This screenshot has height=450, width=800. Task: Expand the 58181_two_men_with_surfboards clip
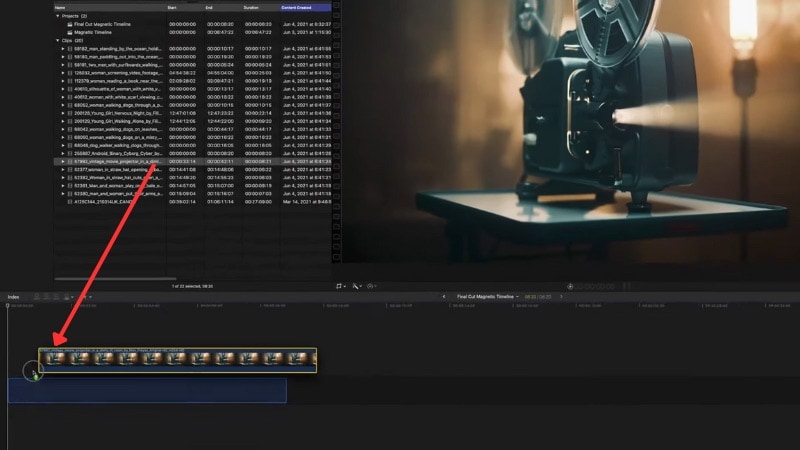tap(63, 65)
